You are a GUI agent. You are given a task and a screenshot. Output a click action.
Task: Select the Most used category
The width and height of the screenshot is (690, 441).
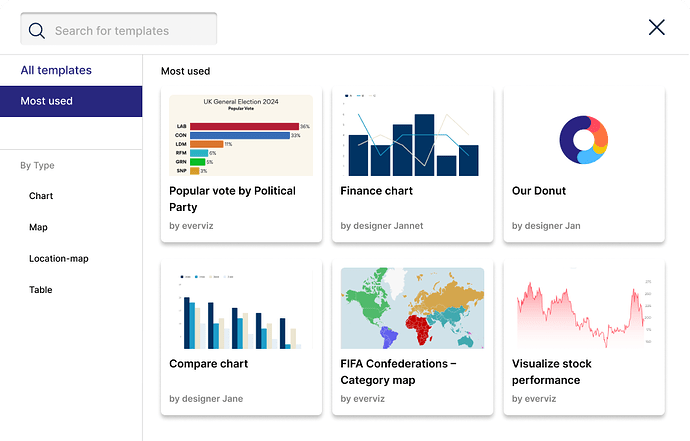pyautogui.click(x=47, y=101)
